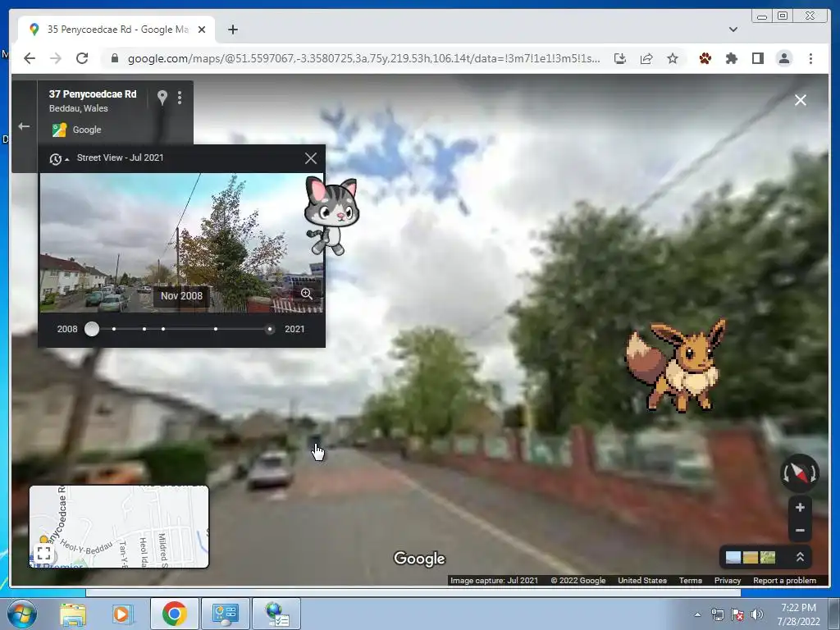The height and width of the screenshot is (630, 840).
Task: Open the control panel taskbar icon
Action: coord(225,614)
